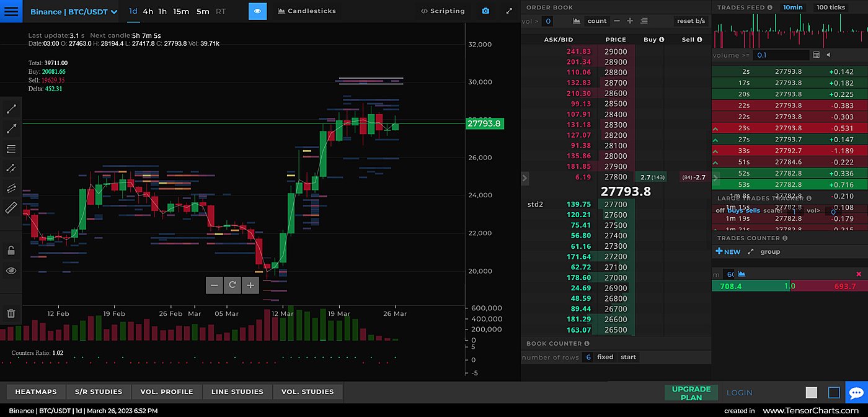
Task: Show Trades Counter info icon
Action: pos(785,238)
